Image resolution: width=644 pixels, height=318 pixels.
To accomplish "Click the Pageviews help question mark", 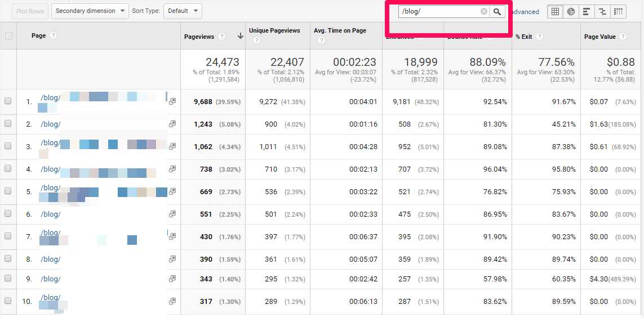I will [x=222, y=37].
